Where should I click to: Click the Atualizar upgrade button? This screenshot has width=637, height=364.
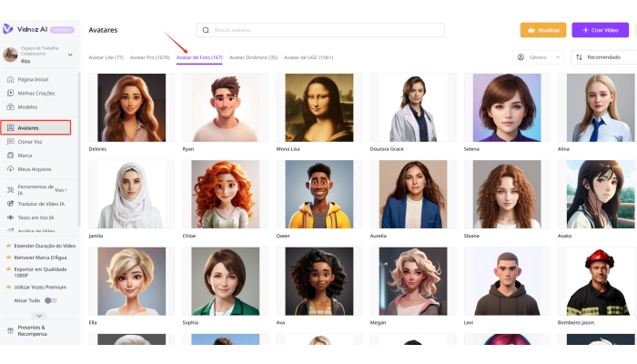543,30
